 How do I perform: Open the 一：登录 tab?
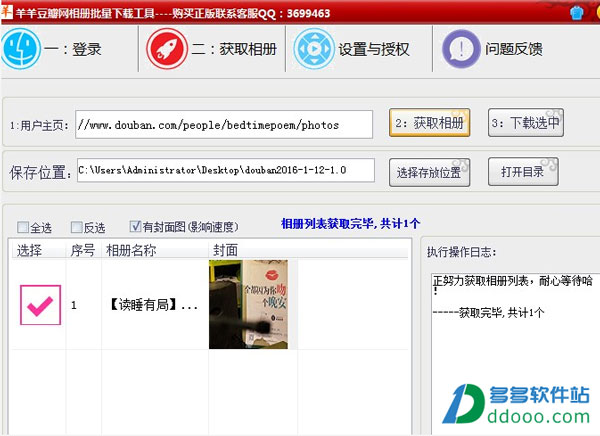(x=69, y=49)
